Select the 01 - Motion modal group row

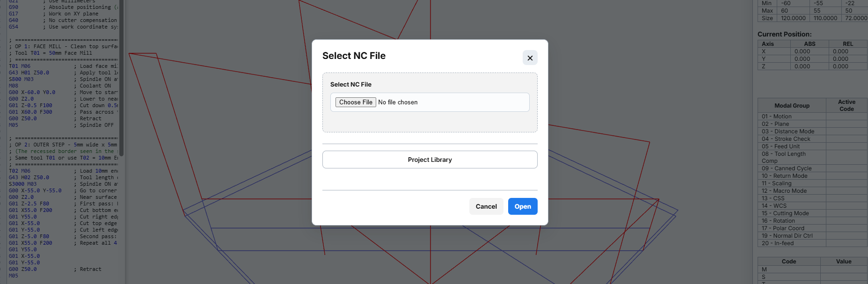point(812,117)
